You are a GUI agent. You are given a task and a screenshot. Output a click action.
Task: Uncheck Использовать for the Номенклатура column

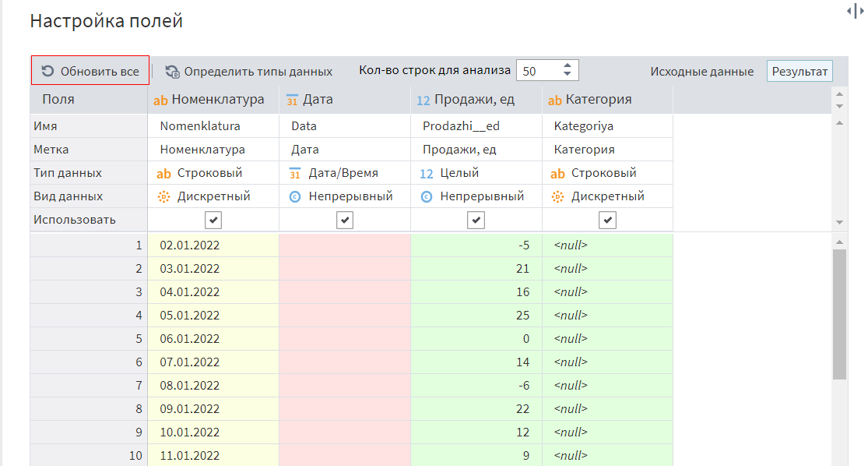213,220
